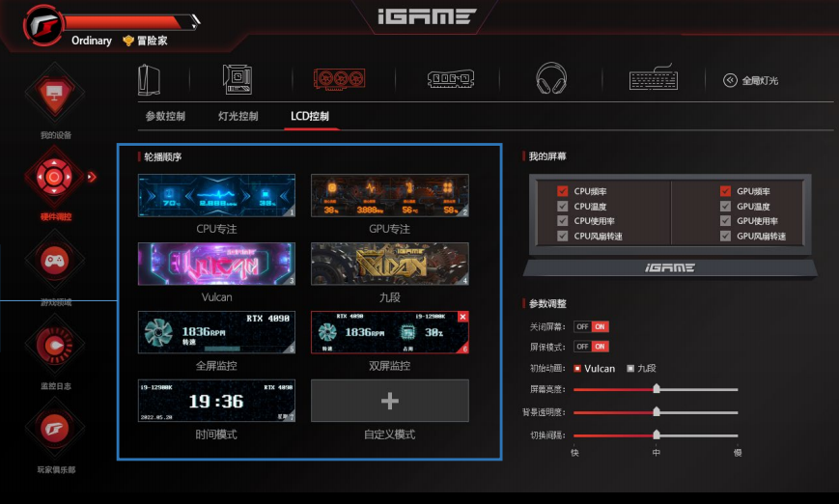The image size is (839, 504).
Task: Select the Vulcan LCD theme thumbnail
Action: coord(216,264)
